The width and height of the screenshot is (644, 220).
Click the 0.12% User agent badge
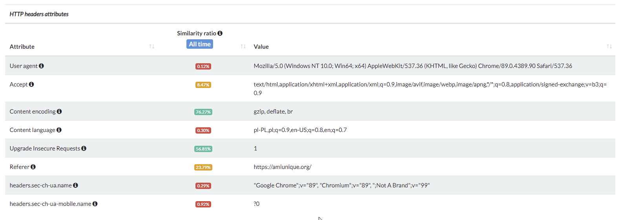coord(203,66)
